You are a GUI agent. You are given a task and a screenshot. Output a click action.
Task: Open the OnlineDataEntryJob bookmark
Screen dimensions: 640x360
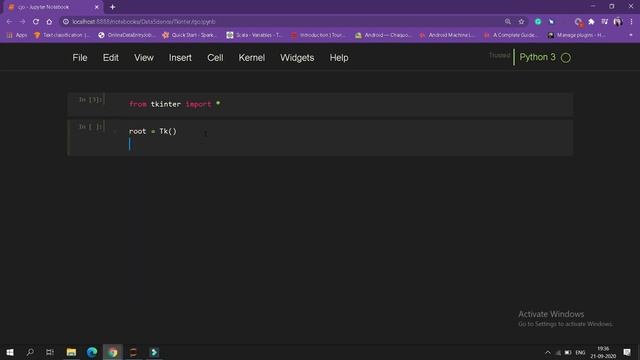tap(127, 35)
